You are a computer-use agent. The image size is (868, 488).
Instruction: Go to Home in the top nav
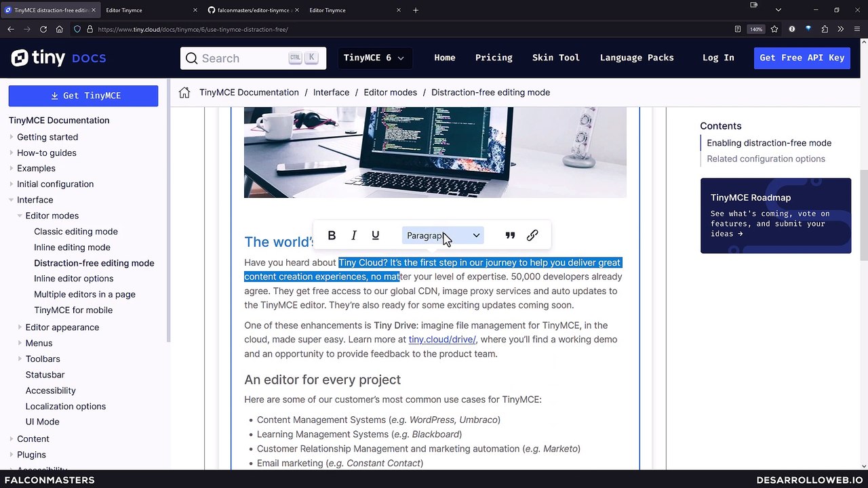pos(445,58)
